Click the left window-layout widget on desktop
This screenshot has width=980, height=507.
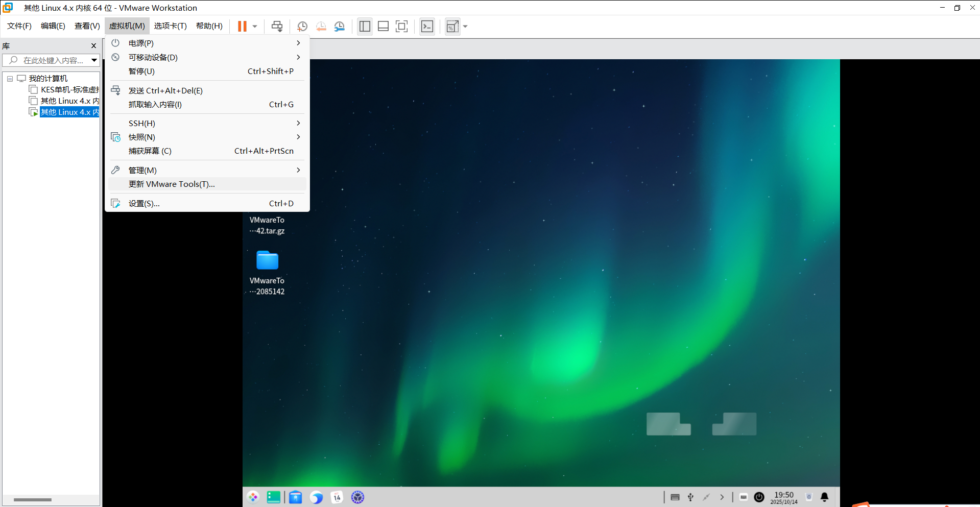click(668, 424)
